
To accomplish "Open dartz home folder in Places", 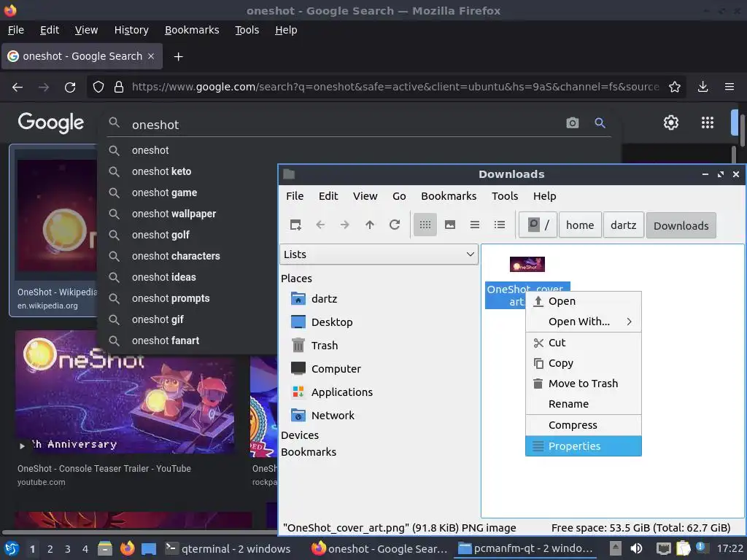I will pyautogui.click(x=314, y=299).
